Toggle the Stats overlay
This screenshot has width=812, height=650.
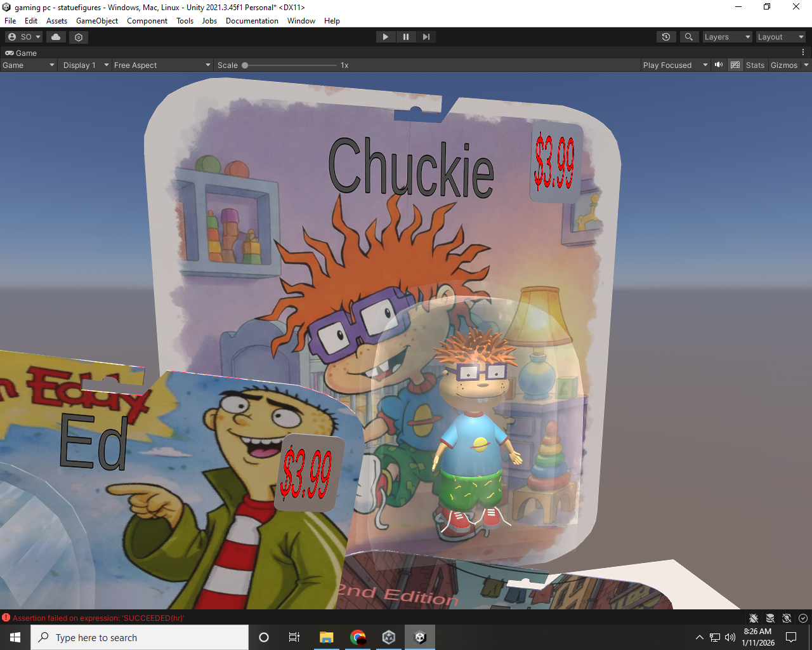755,65
